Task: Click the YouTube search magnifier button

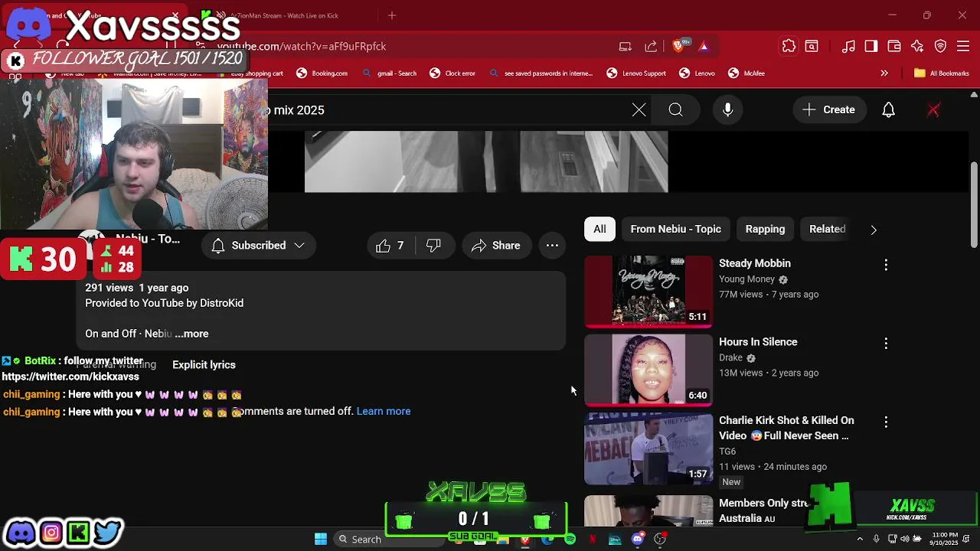Action: click(x=676, y=110)
